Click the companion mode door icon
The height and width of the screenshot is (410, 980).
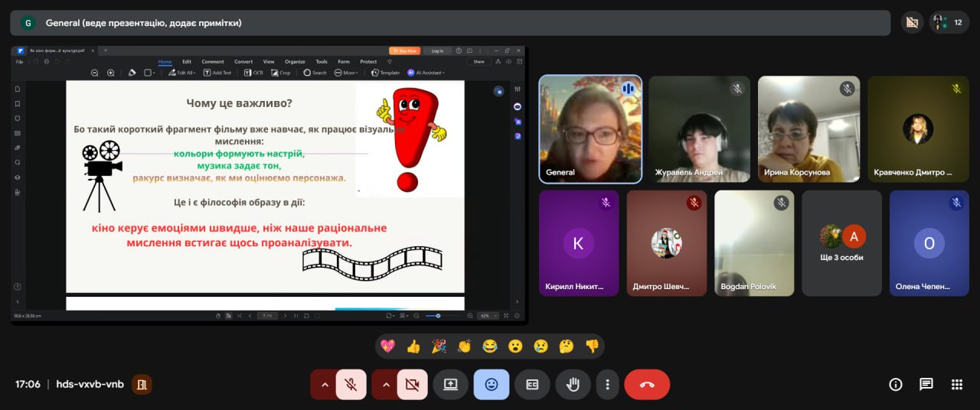141,384
